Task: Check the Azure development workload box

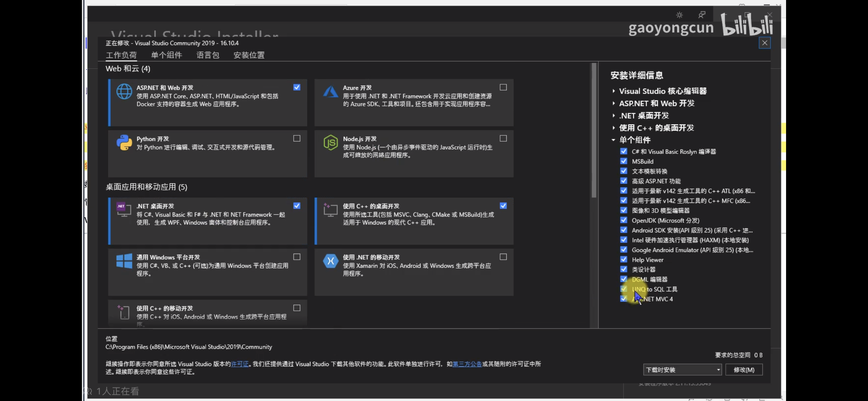Action: coord(503,87)
